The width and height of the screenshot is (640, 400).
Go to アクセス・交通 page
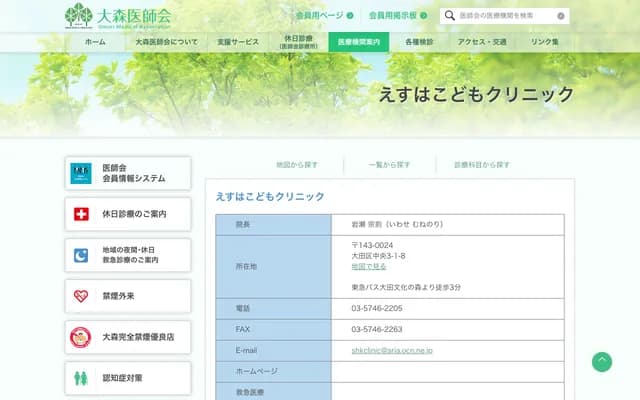point(484,42)
